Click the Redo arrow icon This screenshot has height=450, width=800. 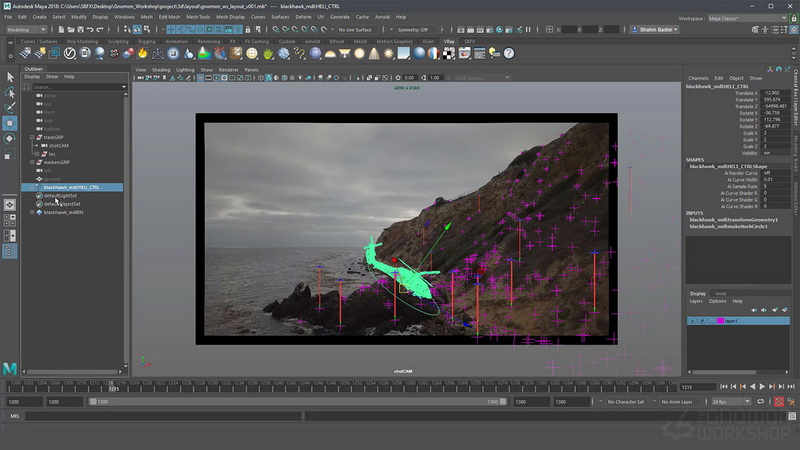point(100,30)
